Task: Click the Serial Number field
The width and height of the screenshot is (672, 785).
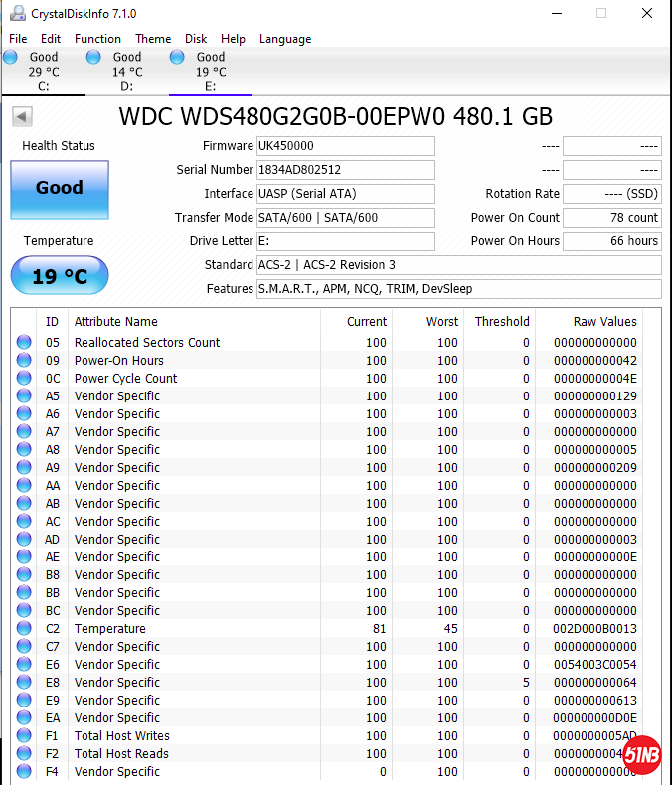Action: click(345, 170)
